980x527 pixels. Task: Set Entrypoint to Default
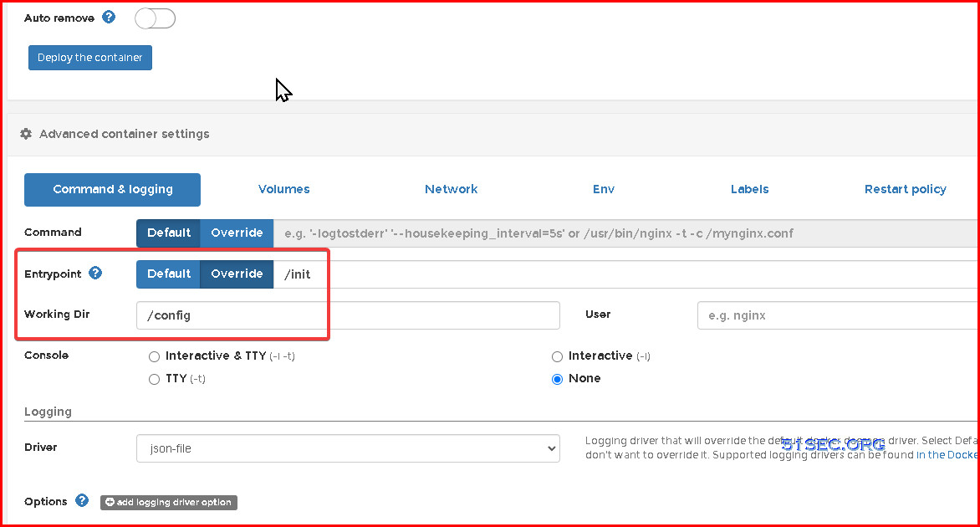click(169, 274)
